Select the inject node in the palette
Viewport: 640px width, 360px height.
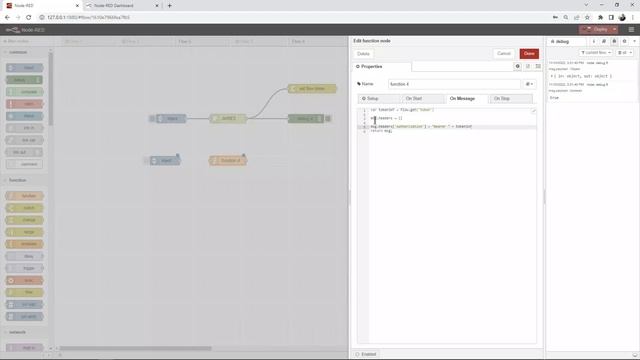[x=24, y=68]
